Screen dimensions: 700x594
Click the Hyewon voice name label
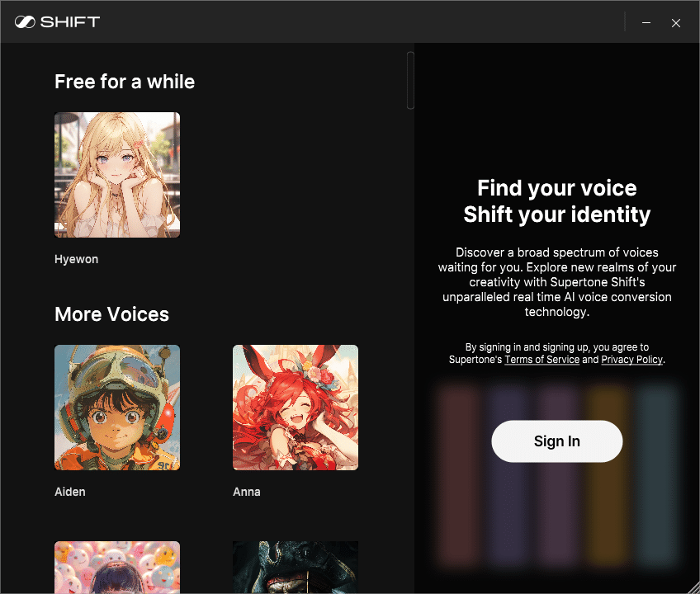pyautogui.click(x=76, y=258)
